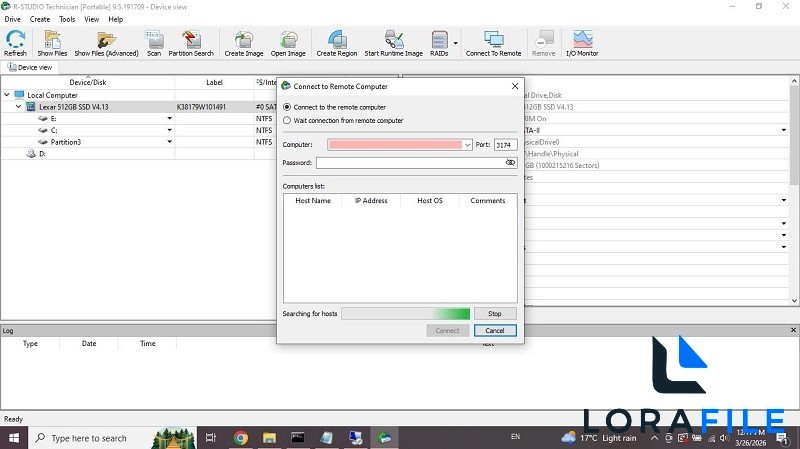Launch Partition Search tool

pyautogui.click(x=191, y=43)
